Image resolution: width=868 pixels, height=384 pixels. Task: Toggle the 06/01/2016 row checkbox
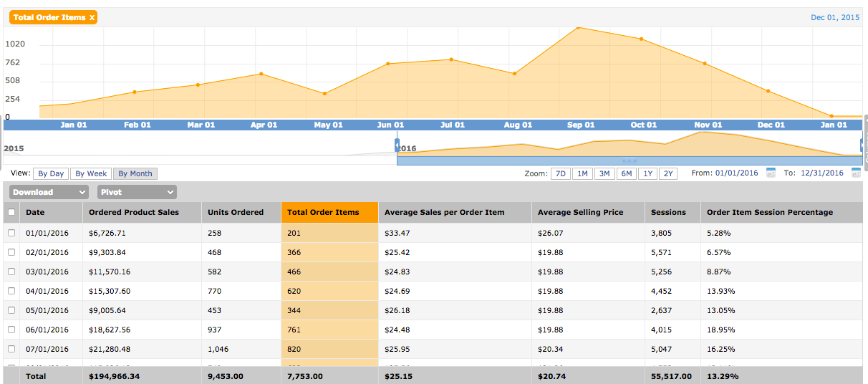11,330
